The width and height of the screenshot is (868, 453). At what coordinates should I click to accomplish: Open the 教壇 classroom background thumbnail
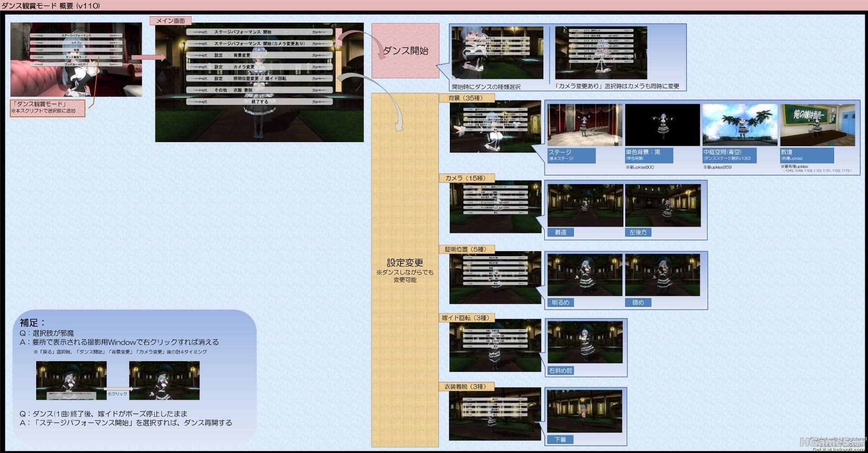tap(817, 125)
